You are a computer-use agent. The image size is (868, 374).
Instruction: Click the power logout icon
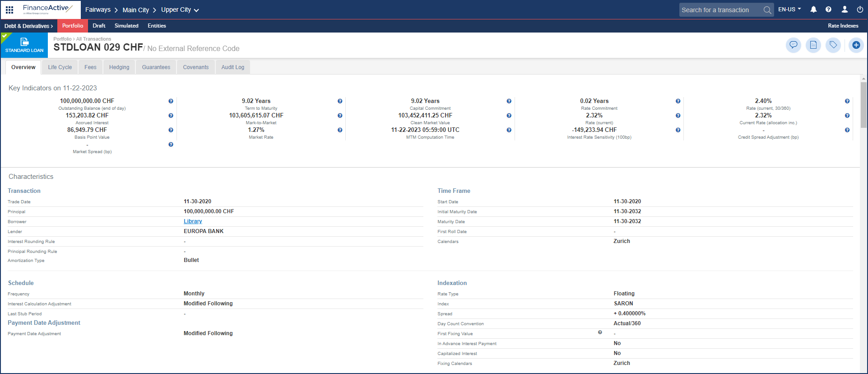[860, 9]
